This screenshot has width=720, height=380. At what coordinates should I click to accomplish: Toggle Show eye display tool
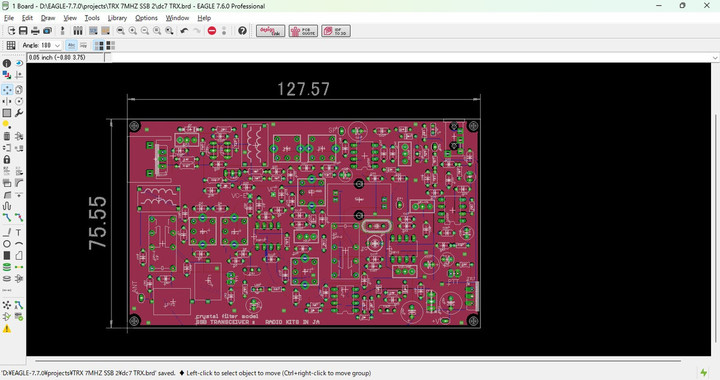19,63
